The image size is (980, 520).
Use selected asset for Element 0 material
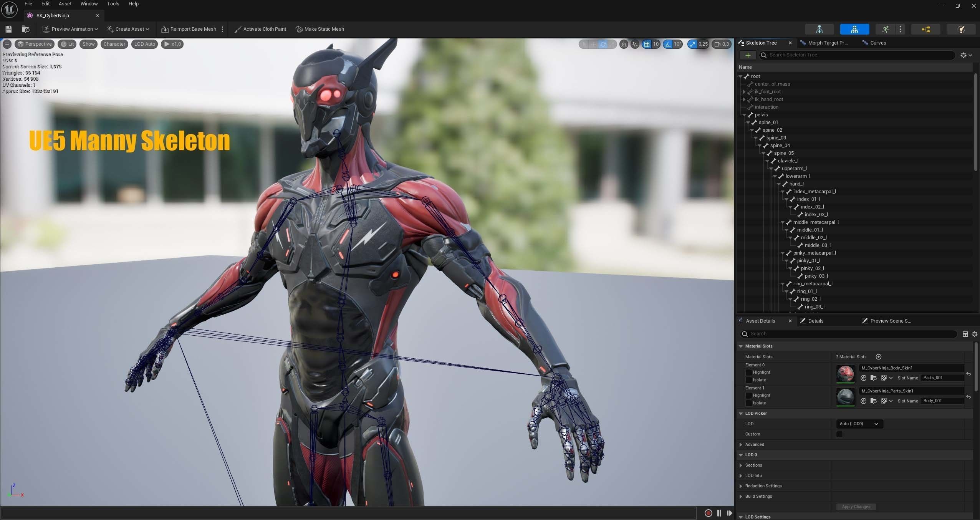coord(864,378)
